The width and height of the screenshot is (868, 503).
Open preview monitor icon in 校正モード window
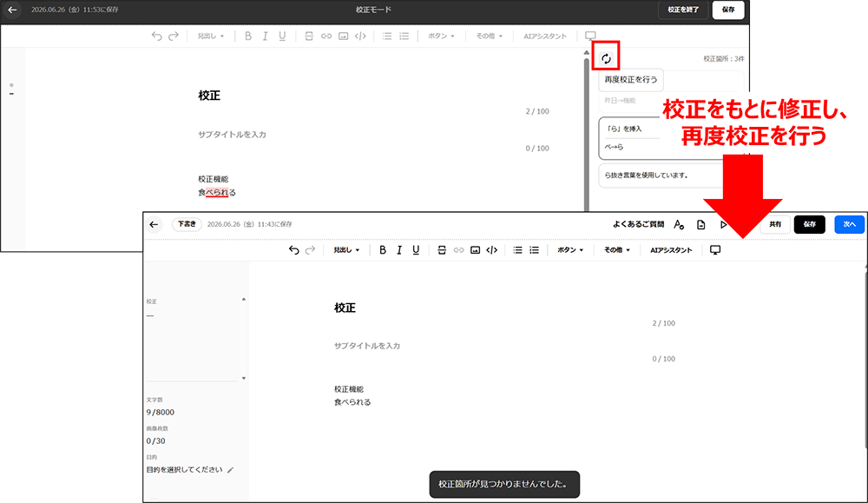590,36
